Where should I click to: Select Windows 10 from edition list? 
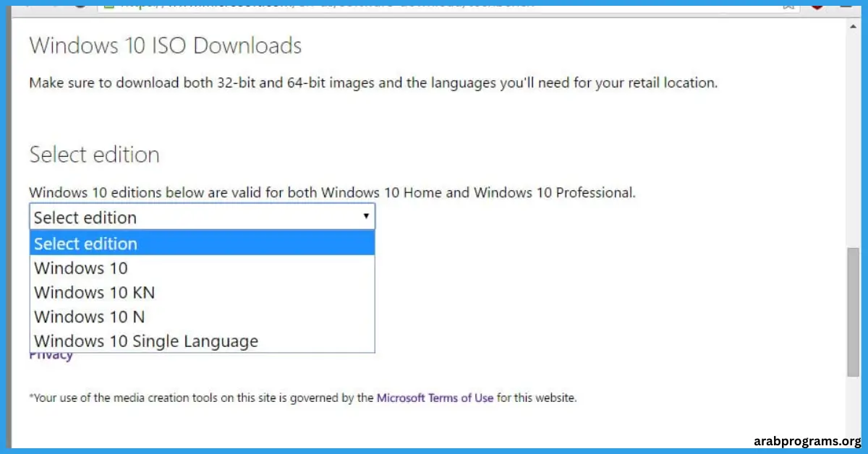click(203, 268)
